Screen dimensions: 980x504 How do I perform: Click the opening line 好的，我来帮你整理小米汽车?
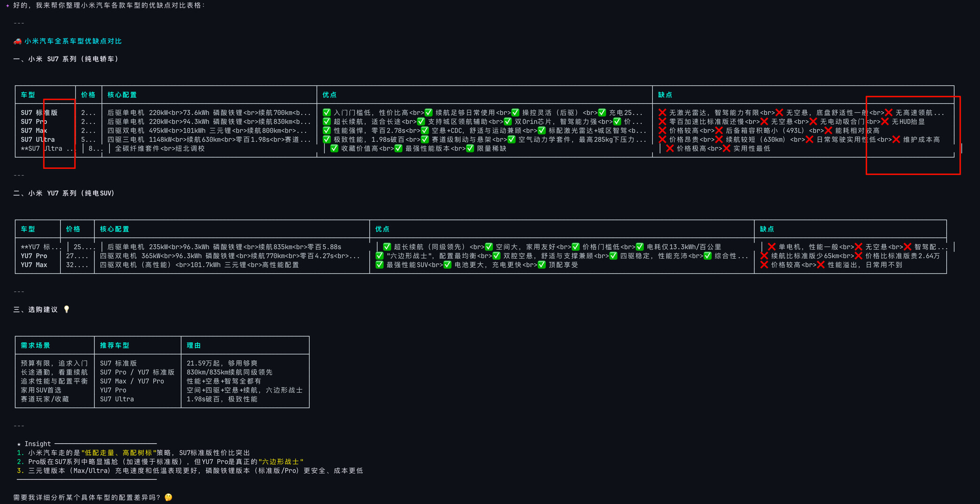coord(109,5)
